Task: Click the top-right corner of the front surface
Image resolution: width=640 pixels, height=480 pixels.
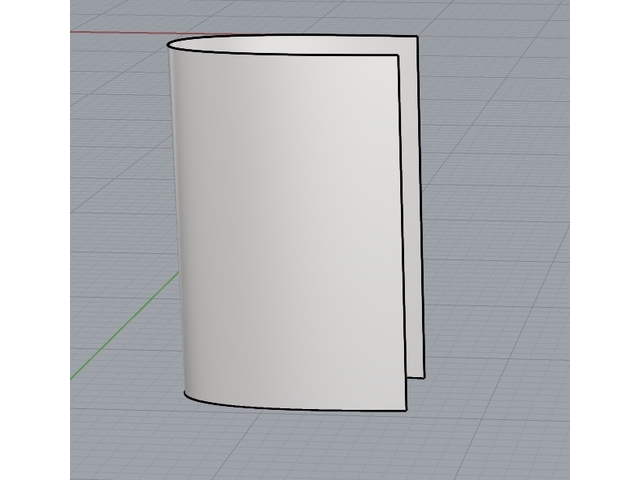Action: coord(398,55)
